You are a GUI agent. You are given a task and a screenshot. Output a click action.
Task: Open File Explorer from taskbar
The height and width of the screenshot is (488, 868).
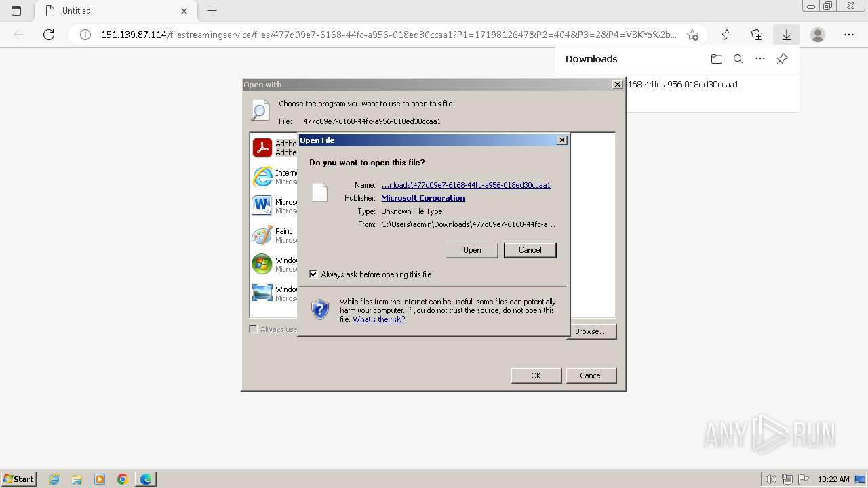click(77, 479)
